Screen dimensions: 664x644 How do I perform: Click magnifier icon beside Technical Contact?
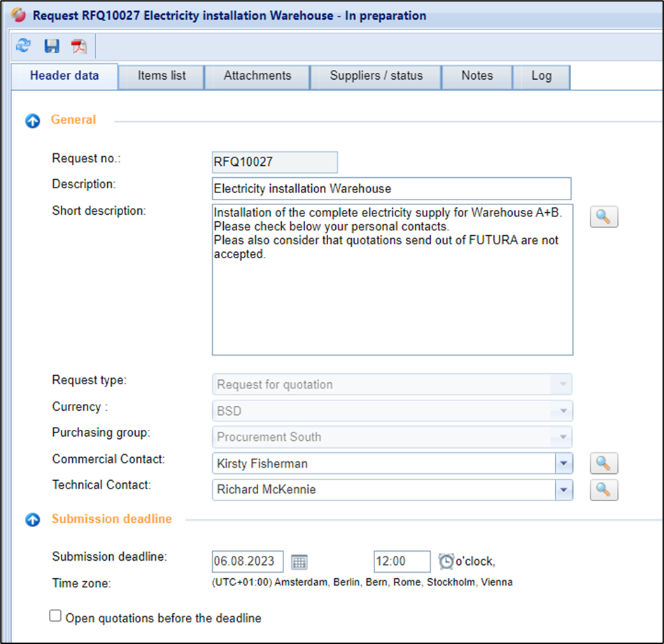pyautogui.click(x=604, y=490)
